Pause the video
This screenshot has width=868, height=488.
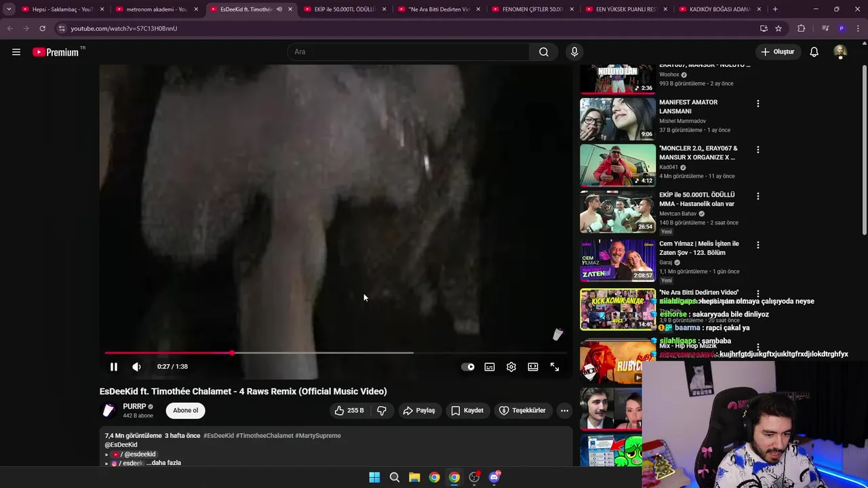(114, 367)
